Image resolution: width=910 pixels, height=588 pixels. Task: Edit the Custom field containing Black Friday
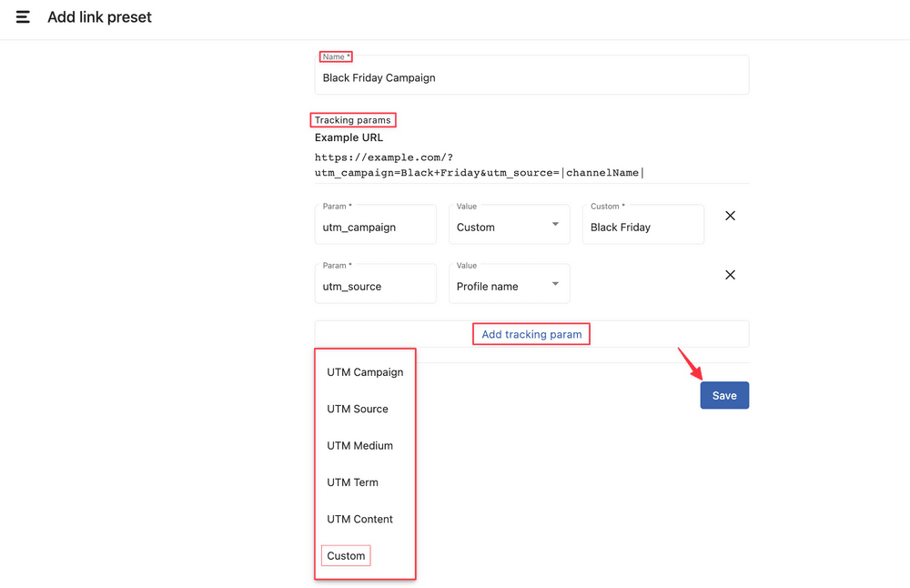point(642,228)
